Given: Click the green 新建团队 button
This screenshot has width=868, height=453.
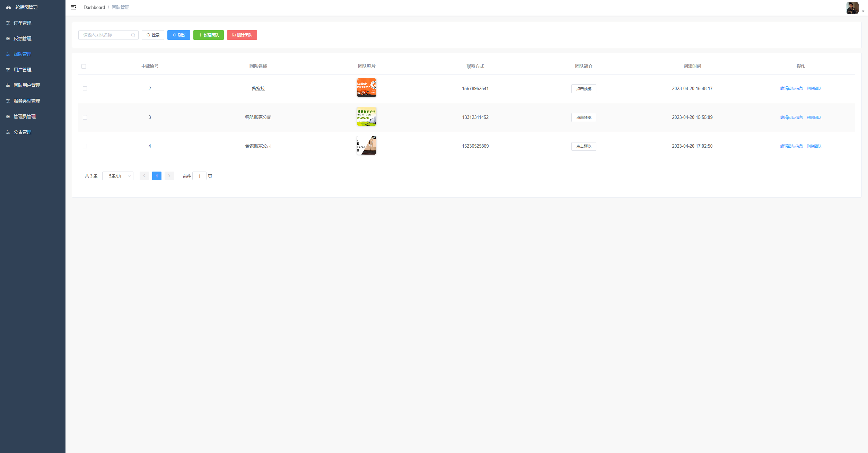Looking at the screenshot, I should click(x=208, y=35).
